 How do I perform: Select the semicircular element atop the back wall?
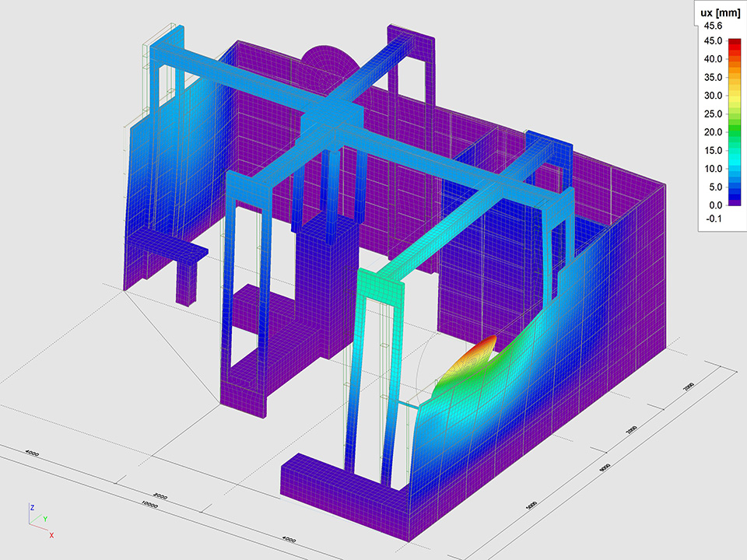tap(328, 64)
